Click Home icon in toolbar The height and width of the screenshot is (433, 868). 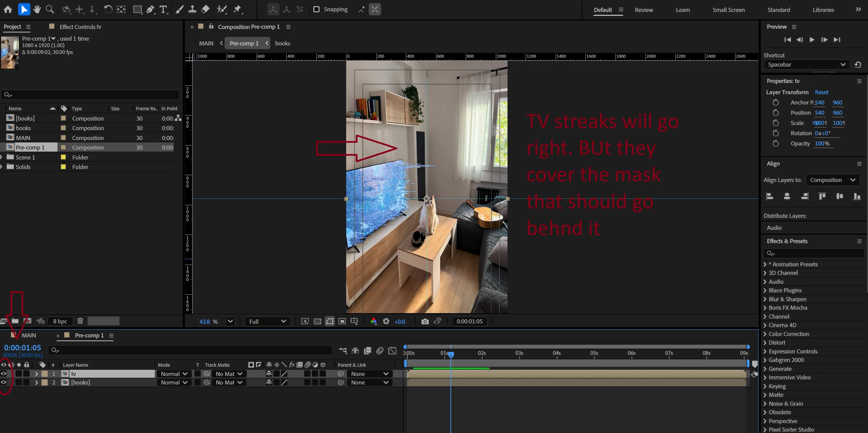8,9
